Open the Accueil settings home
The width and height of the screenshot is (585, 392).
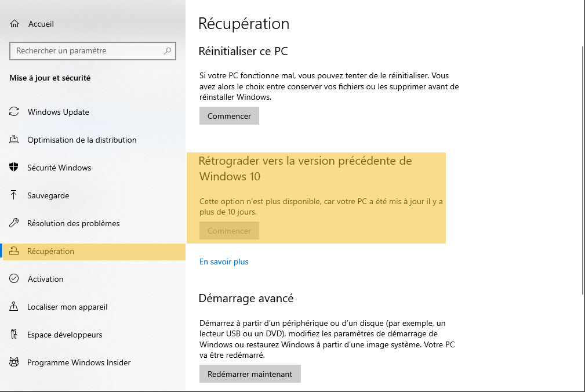pyautogui.click(x=41, y=24)
